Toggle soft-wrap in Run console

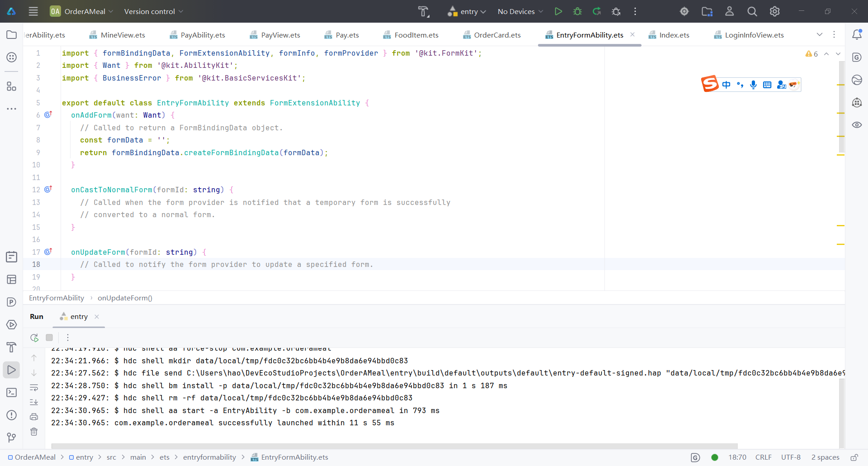(34, 388)
